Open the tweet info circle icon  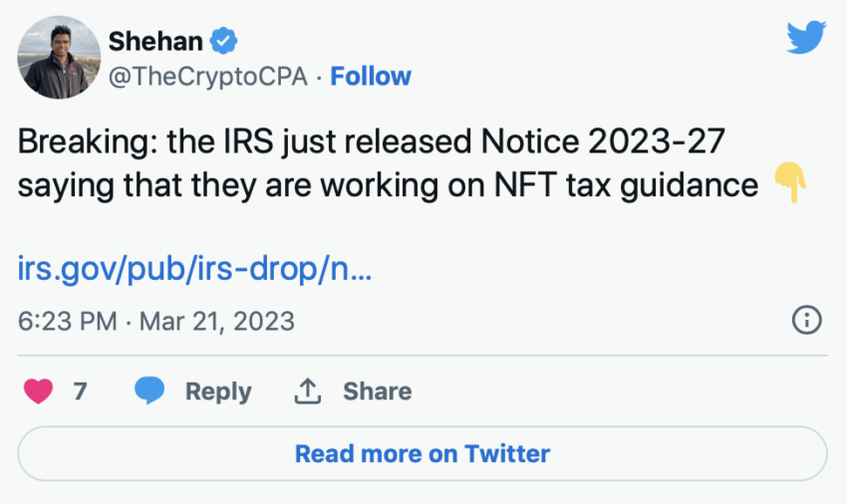(805, 320)
